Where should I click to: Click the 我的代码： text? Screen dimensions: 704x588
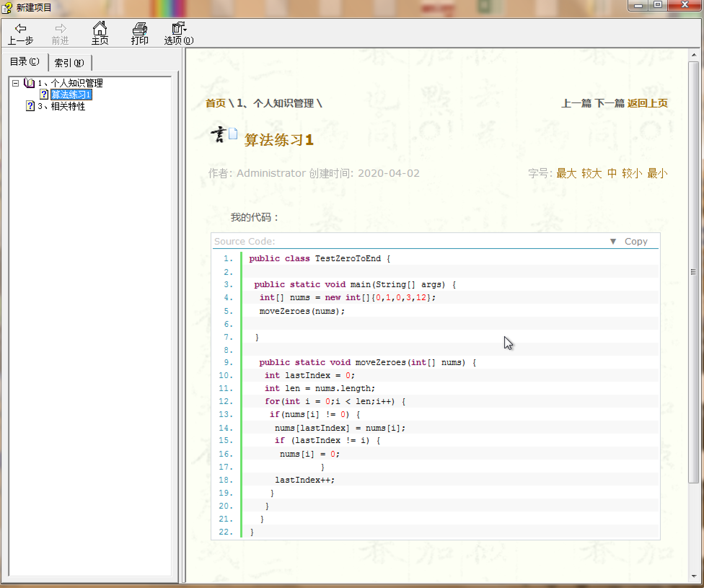point(255,217)
